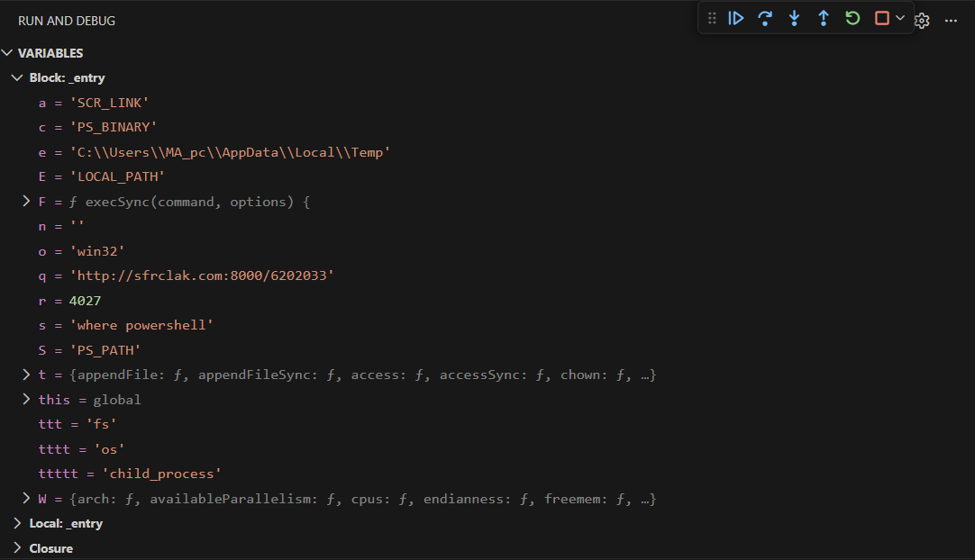Expand the W variable object
The height and width of the screenshot is (560, 975).
tap(26, 499)
